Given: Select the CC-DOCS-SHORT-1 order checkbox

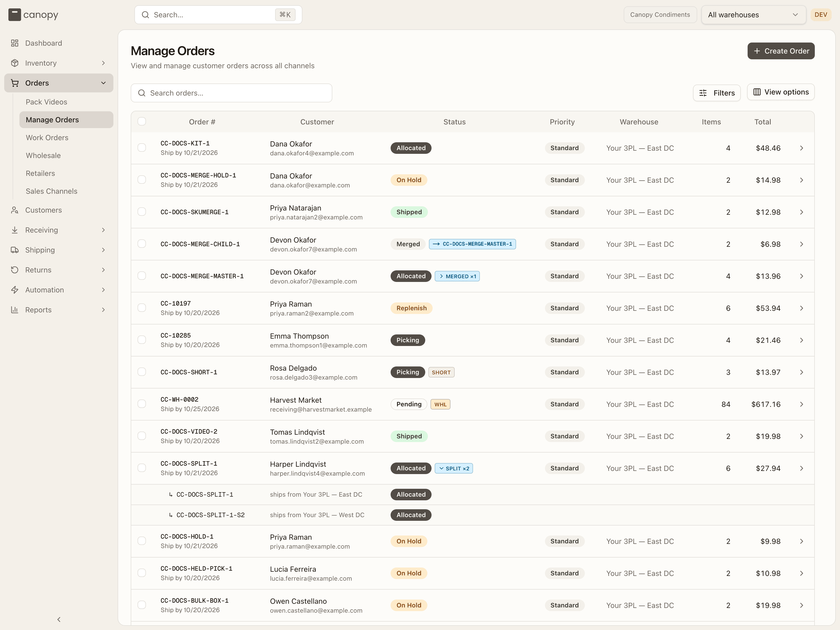Looking at the screenshot, I should tap(142, 372).
